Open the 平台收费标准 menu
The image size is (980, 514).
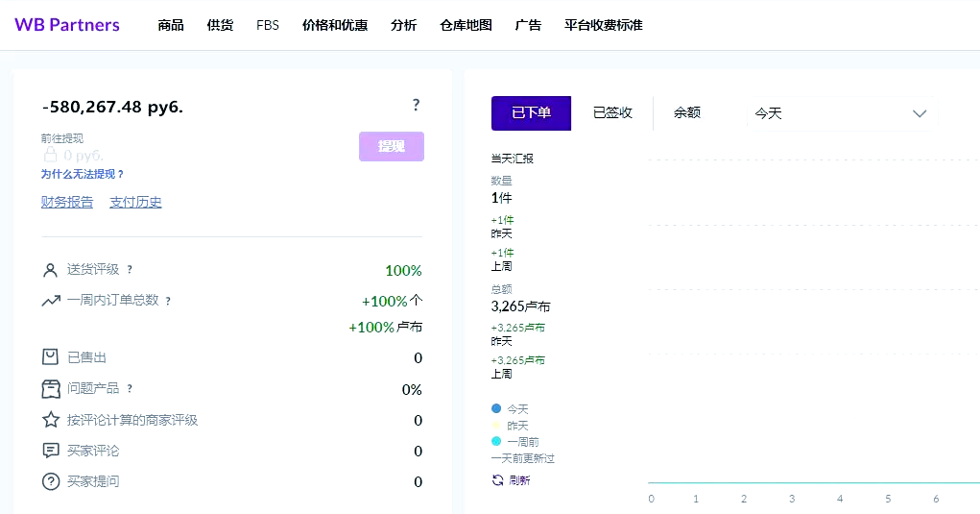click(603, 25)
